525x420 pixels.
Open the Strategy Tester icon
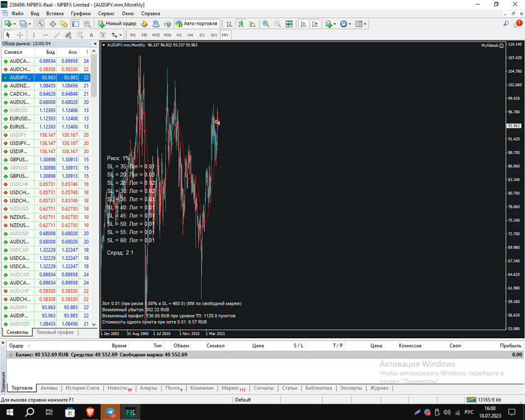[x=87, y=24]
